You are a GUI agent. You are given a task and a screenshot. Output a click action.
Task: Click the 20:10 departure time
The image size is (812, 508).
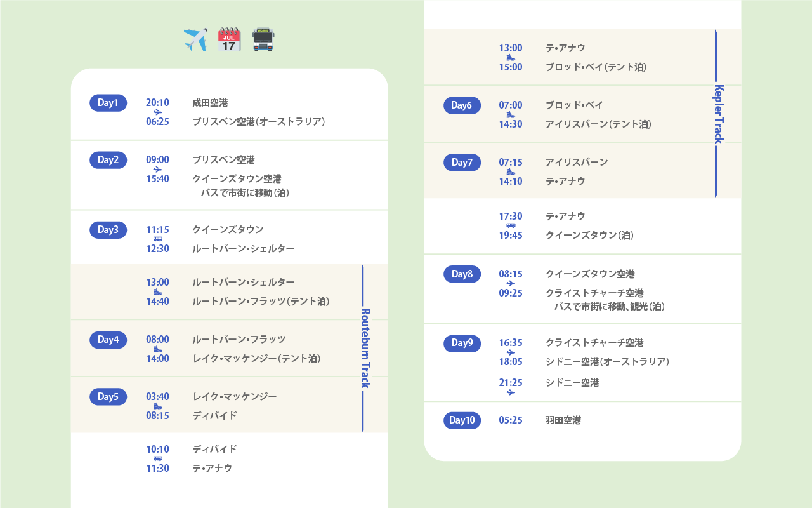tap(157, 103)
